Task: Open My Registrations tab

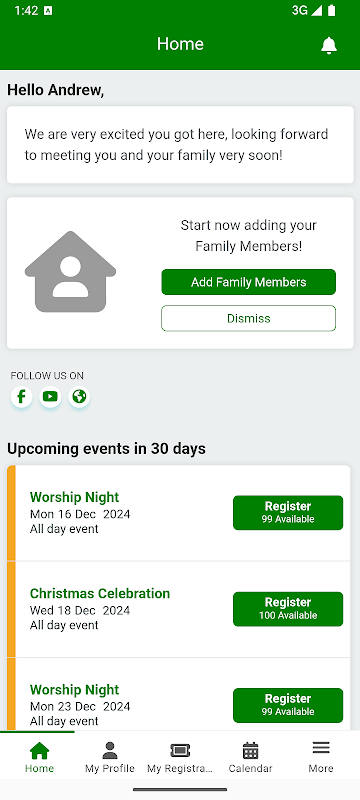Action: (x=179, y=758)
